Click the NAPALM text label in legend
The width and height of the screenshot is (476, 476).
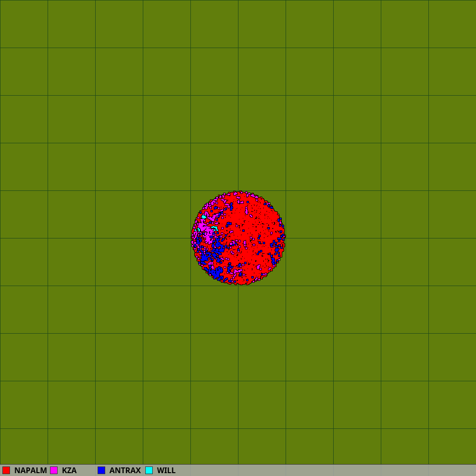(30, 470)
